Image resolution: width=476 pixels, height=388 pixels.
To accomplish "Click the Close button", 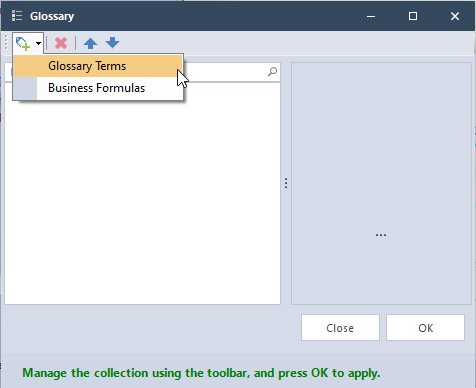I will coord(340,328).
